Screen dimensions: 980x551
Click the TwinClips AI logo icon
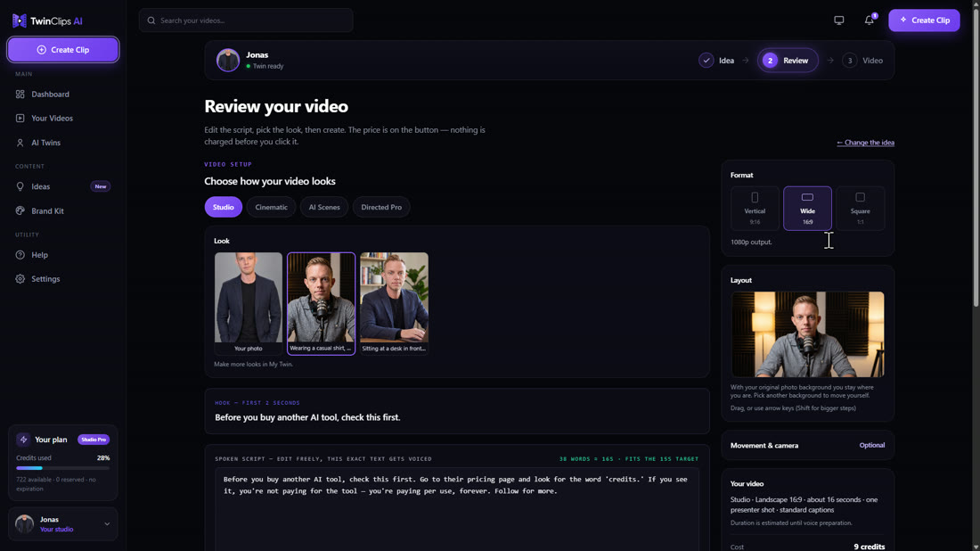[20, 21]
